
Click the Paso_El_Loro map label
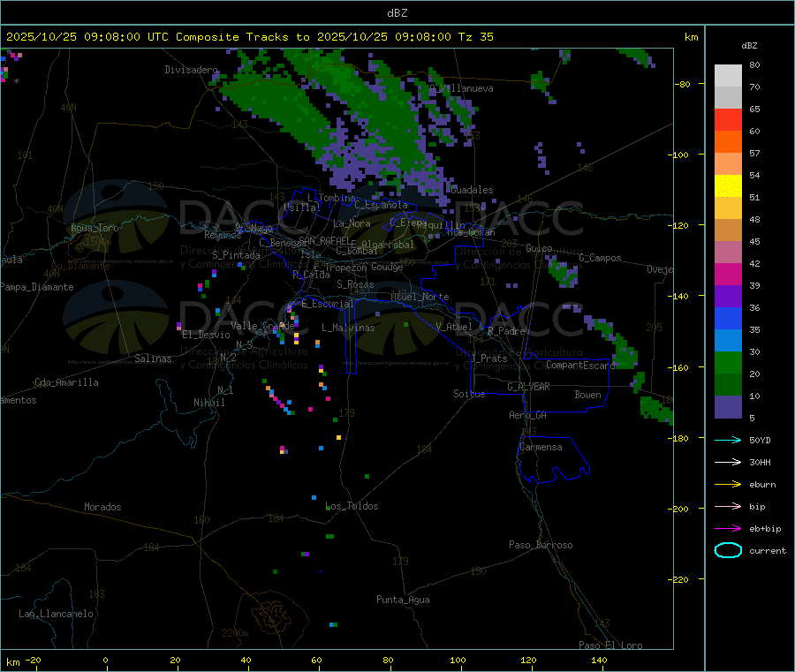tap(610, 646)
